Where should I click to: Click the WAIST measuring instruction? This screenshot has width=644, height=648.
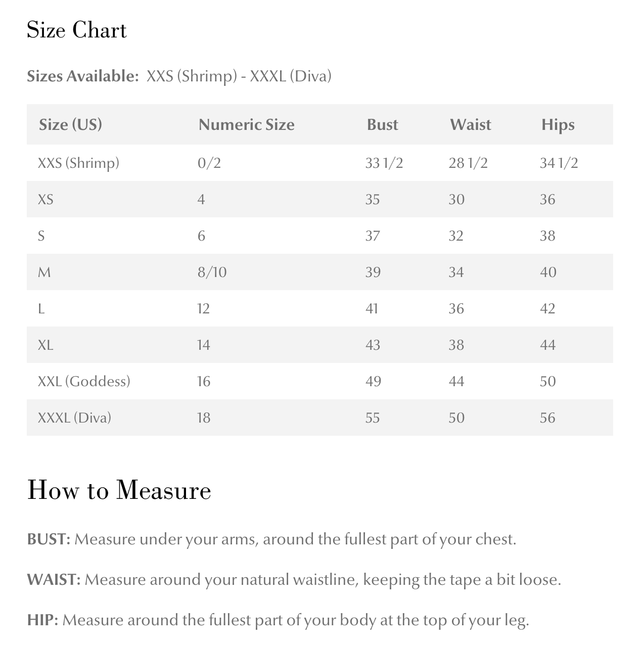click(x=294, y=580)
